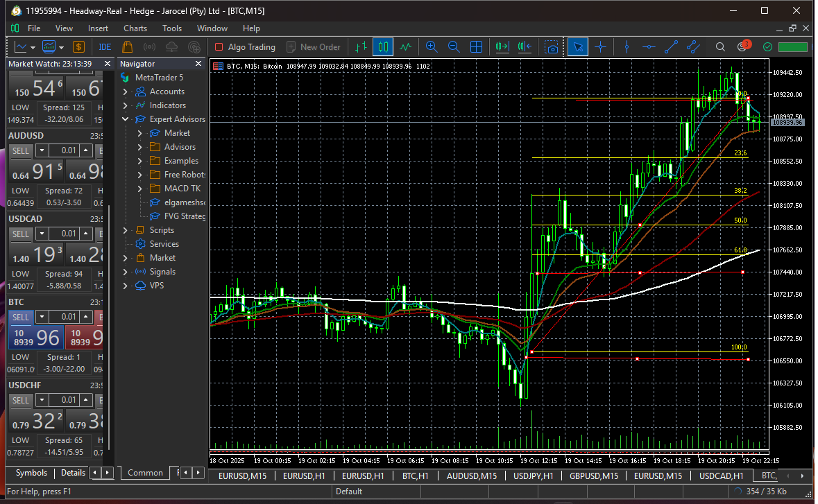
Task: Switch to line chart mode
Action: tap(405, 47)
